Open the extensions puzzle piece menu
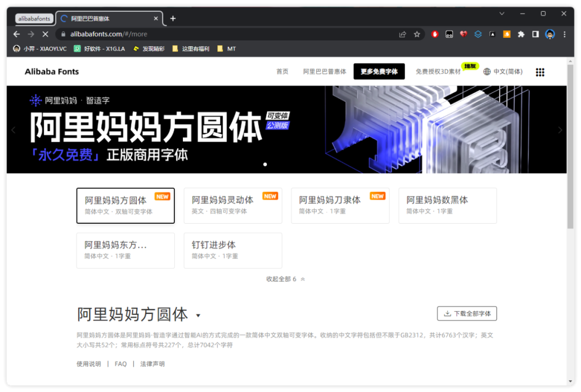The width and height of the screenshot is (581, 392). click(521, 34)
